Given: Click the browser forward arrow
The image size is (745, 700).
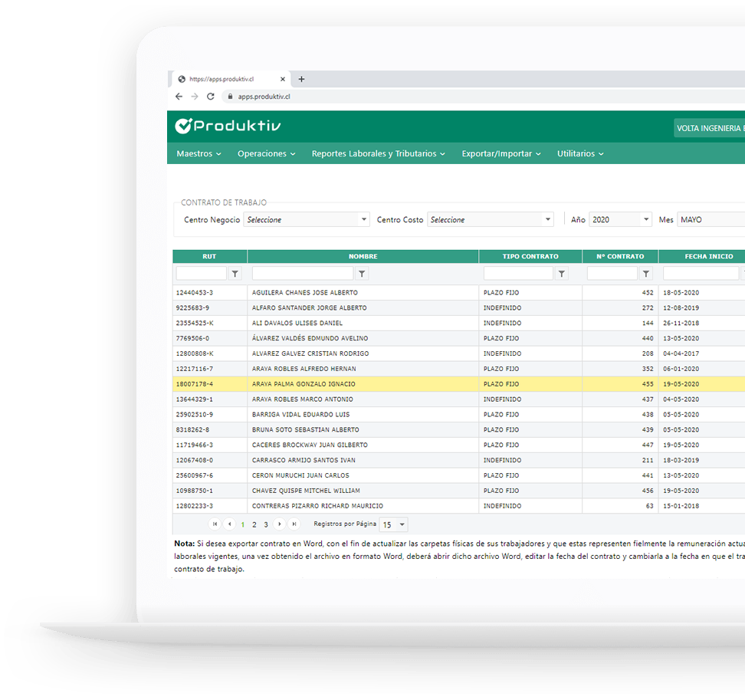Looking at the screenshot, I should (195, 97).
